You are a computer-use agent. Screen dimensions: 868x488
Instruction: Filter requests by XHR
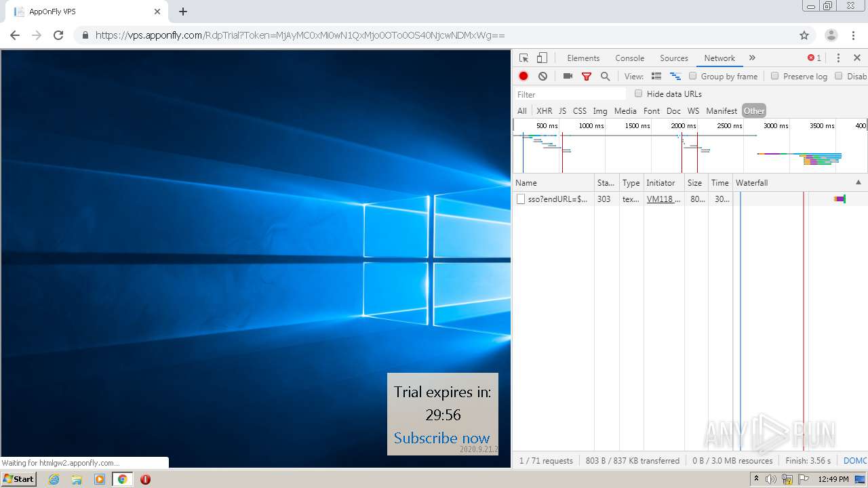(545, 111)
